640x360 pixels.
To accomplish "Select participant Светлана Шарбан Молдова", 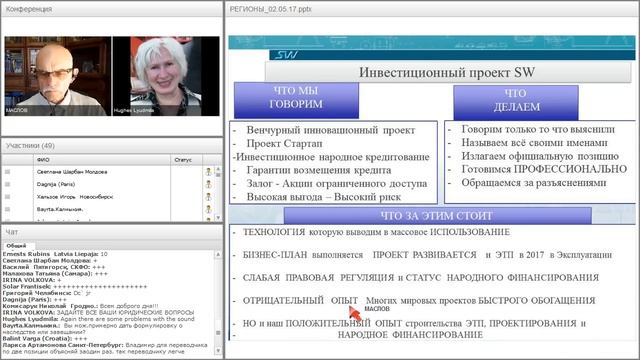I will (x=72, y=172).
